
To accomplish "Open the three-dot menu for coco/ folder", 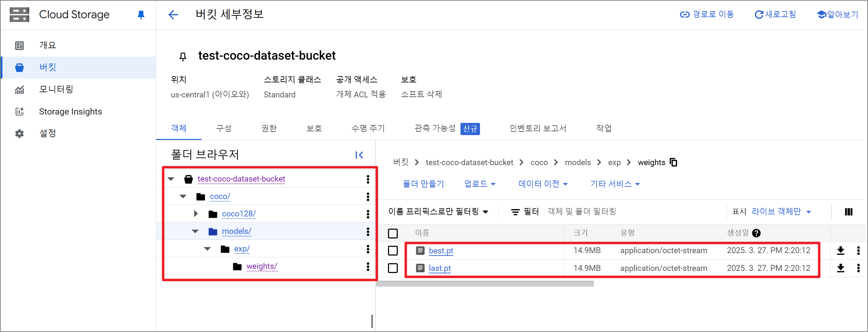I will [368, 197].
